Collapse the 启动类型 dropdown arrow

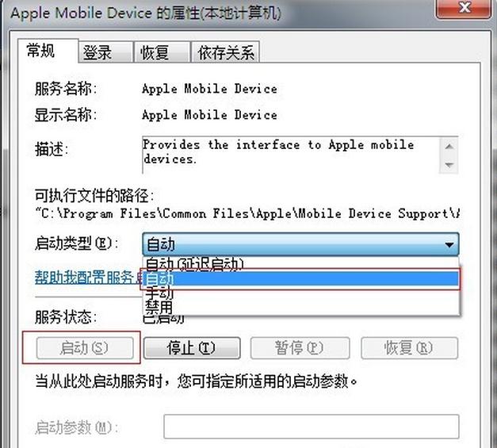click(x=449, y=244)
